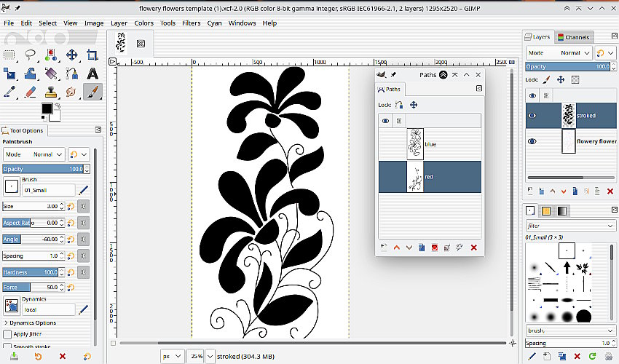Switch to the Channels tab
Screen dimensions: 619x364
(574, 37)
